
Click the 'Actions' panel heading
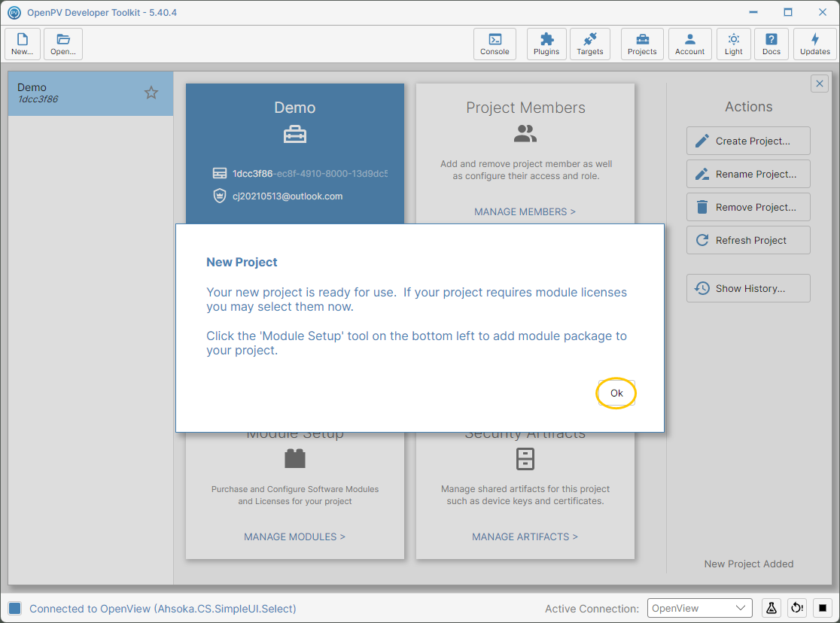coord(749,107)
